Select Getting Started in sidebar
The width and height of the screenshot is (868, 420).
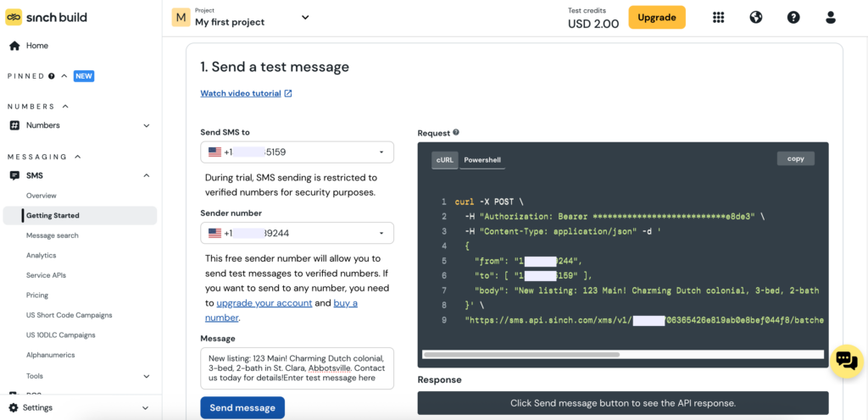80,216
